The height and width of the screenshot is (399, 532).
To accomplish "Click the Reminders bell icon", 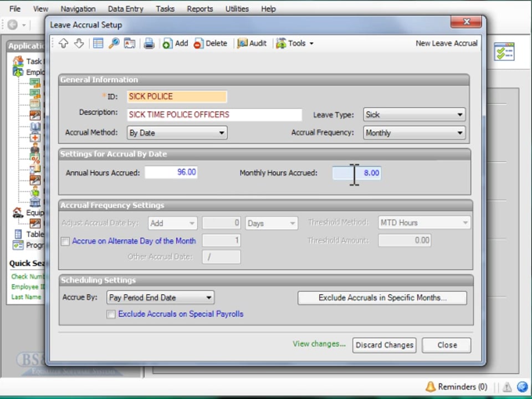I will tap(431, 386).
